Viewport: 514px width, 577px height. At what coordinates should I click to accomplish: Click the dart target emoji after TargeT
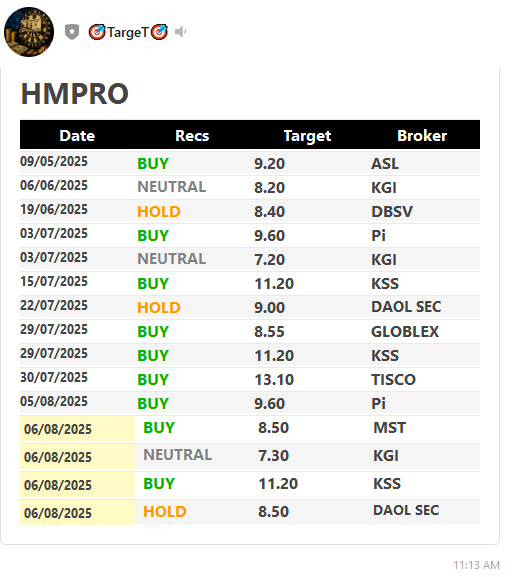160,32
